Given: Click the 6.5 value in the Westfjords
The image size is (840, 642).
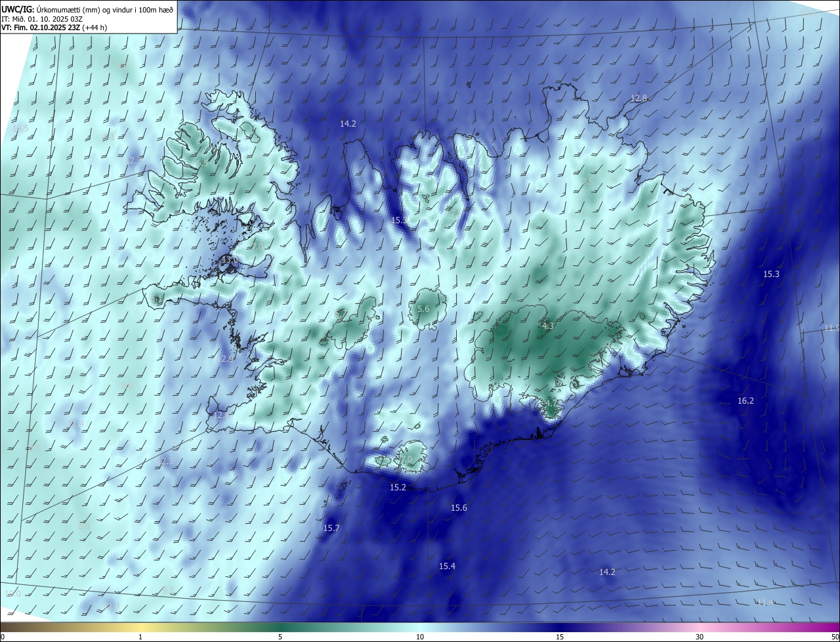Looking at the screenshot, I should point(201,162).
